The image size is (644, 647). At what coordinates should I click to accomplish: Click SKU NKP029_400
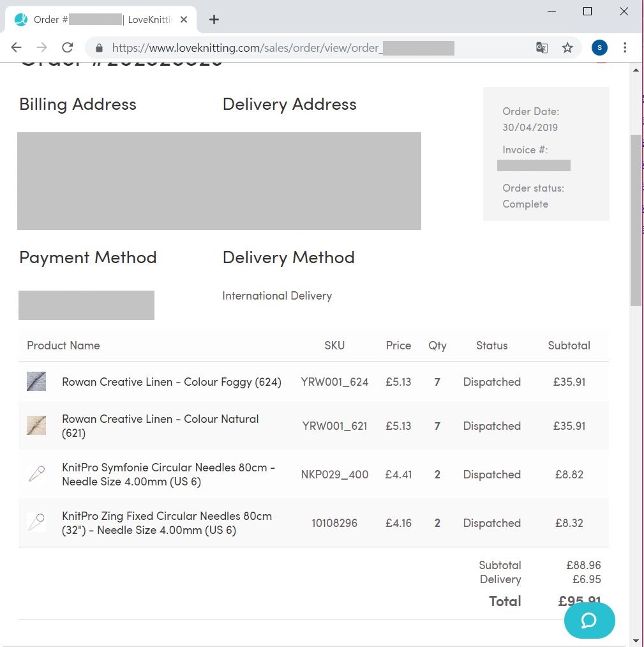334,475
